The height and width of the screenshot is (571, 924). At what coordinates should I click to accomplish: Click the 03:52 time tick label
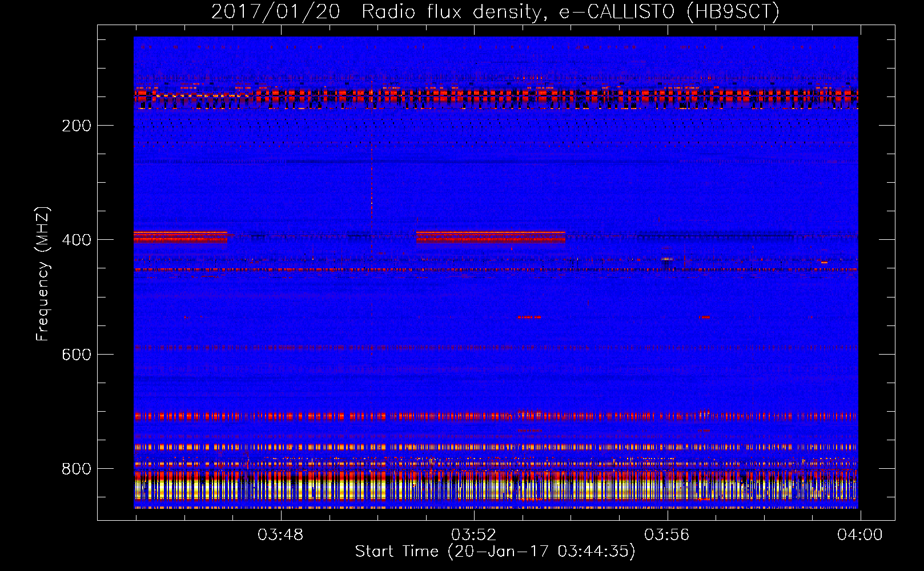click(x=473, y=535)
